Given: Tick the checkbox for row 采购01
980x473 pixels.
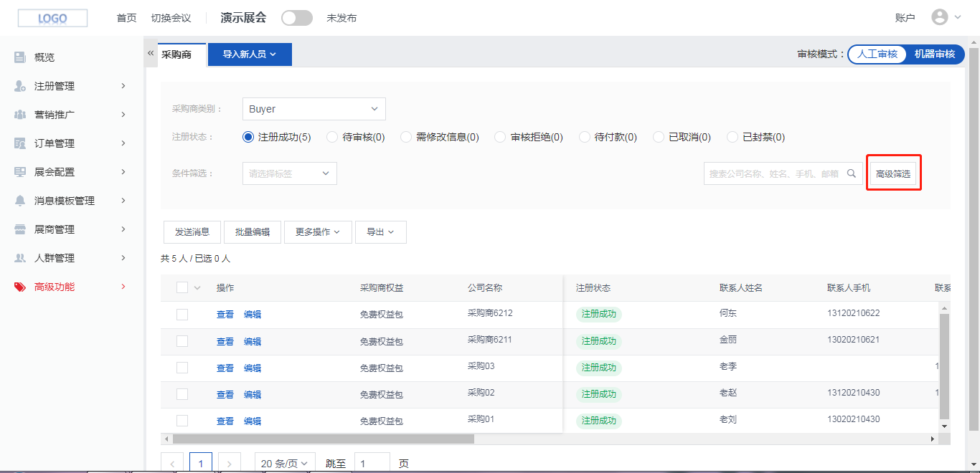Looking at the screenshot, I should [182, 421].
